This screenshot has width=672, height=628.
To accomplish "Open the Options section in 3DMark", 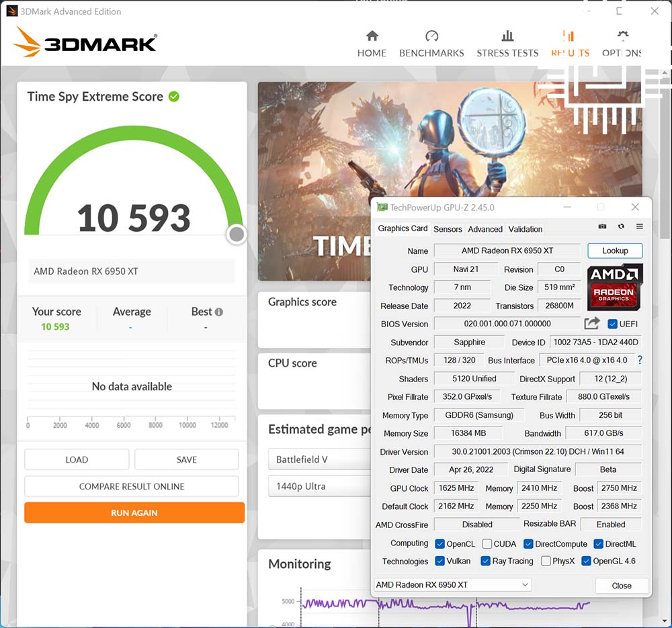I will pyautogui.click(x=622, y=44).
